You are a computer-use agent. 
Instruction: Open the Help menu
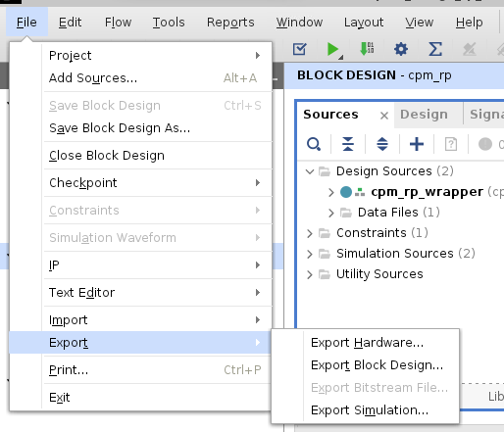(x=469, y=23)
